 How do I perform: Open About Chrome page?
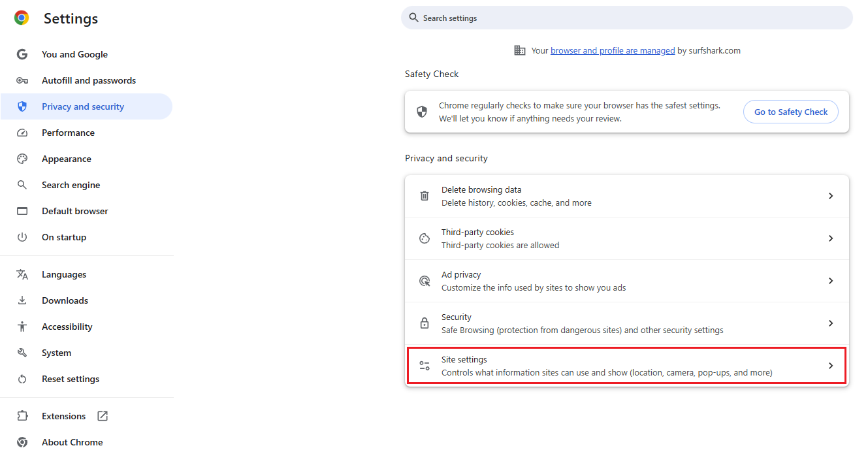click(72, 442)
